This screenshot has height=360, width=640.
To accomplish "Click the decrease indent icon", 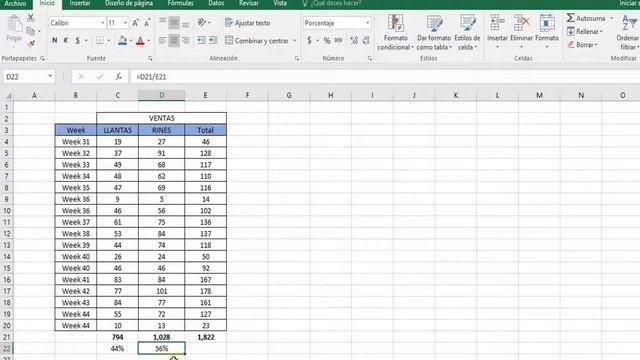I will (201, 40).
